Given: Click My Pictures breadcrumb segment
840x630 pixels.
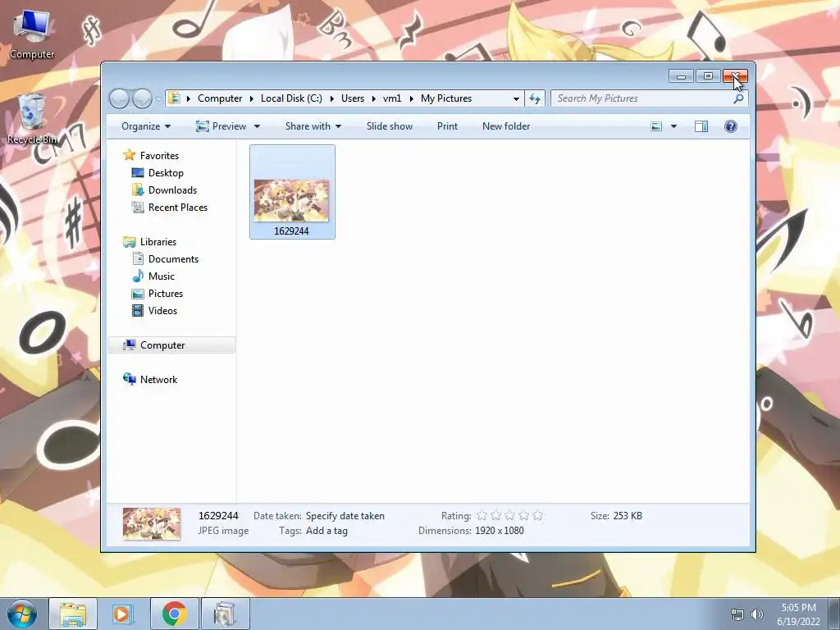Looking at the screenshot, I should pyautogui.click(x=446, y=98).
